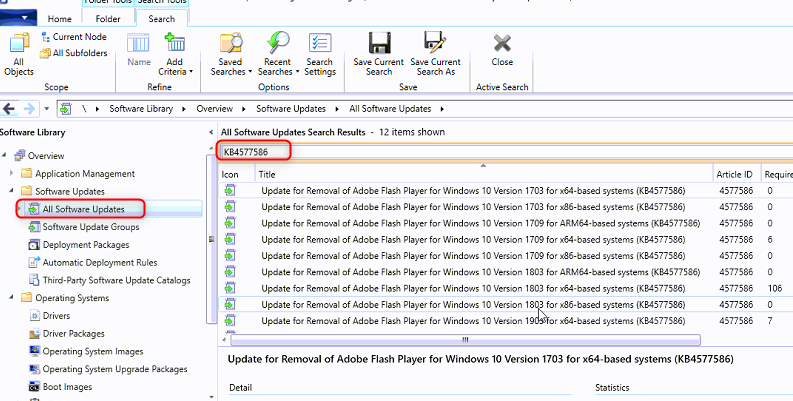The image size is (793, 401).
Task: Select Operating System Upgrade Packages node
Action: coord(115,369)
